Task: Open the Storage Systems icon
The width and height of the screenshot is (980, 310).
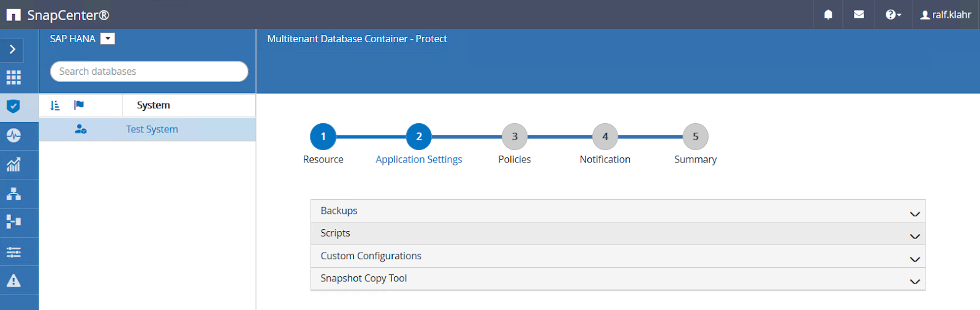Action: 13,222
